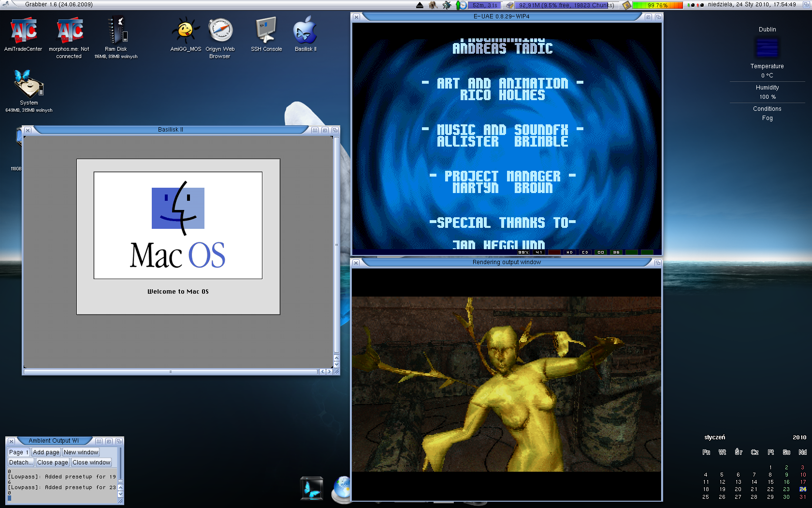
Task: Click the elephant icon in the top bar
Action: [x=433, y=5]
